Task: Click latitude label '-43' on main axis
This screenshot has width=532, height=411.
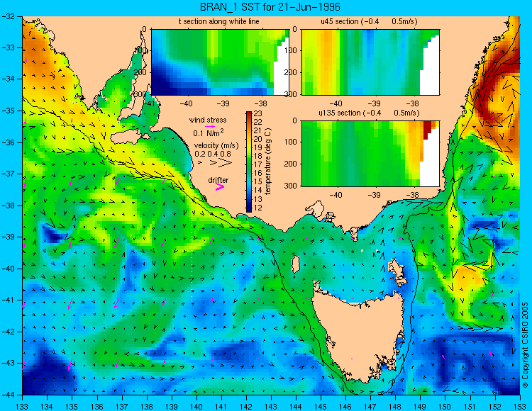Action: tap(8, 364)
